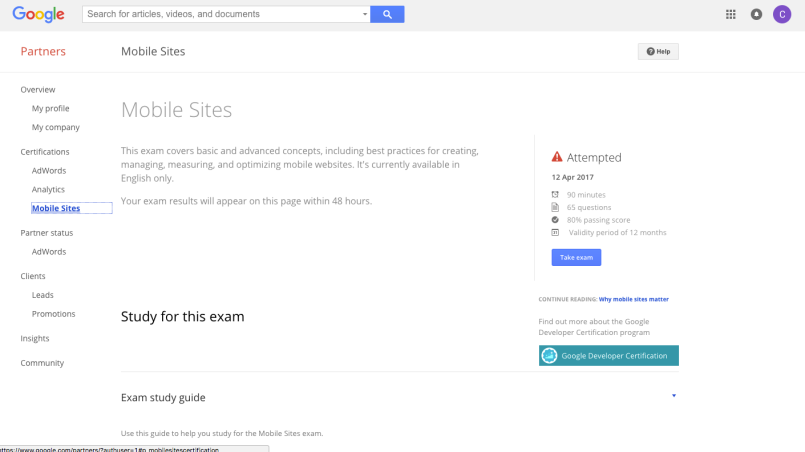
Task: Open AdWords under Partner status
Action: pyautogui.click(x=49, y=252)
